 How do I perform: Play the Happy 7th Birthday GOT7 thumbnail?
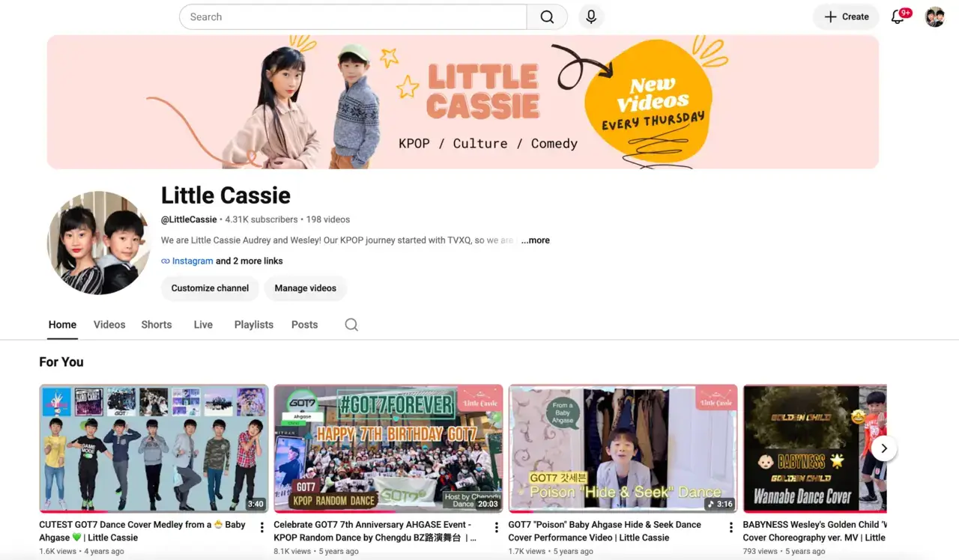388,448
